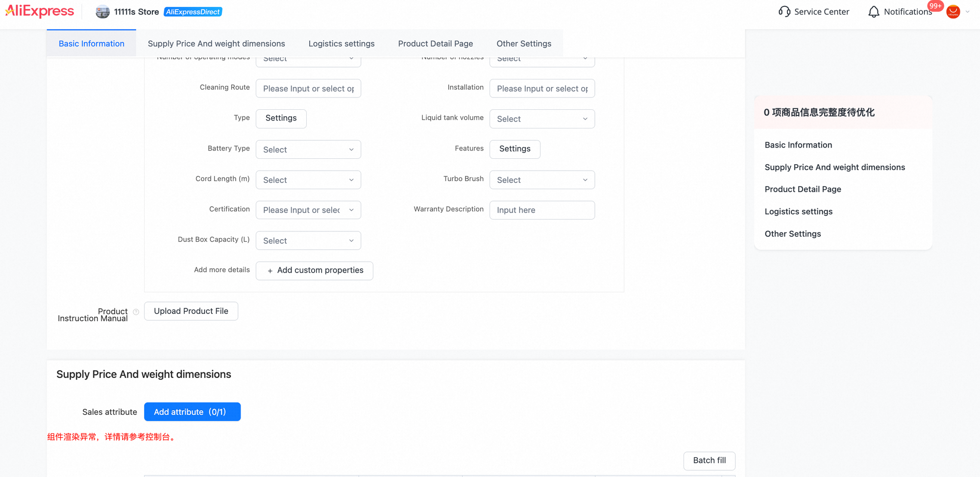Open Service Center headset icon
The height and width of the screenshot is (477, 980).
click(x=784, y=12)
